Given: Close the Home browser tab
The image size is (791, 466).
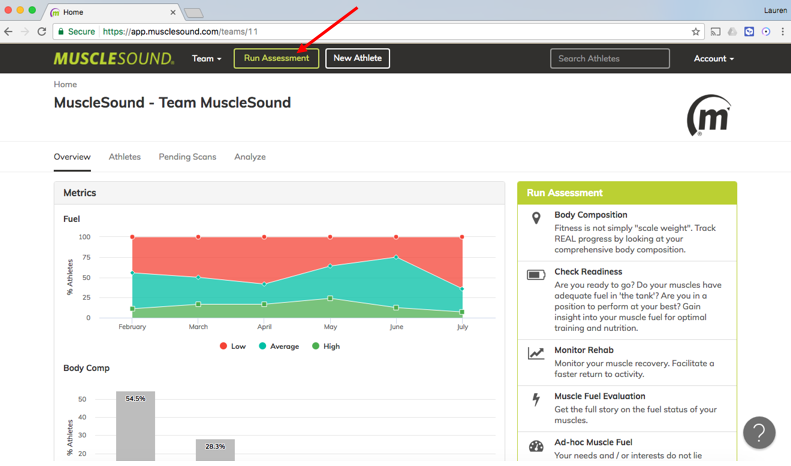Looking at the screenshot, I should coord(173,12).
